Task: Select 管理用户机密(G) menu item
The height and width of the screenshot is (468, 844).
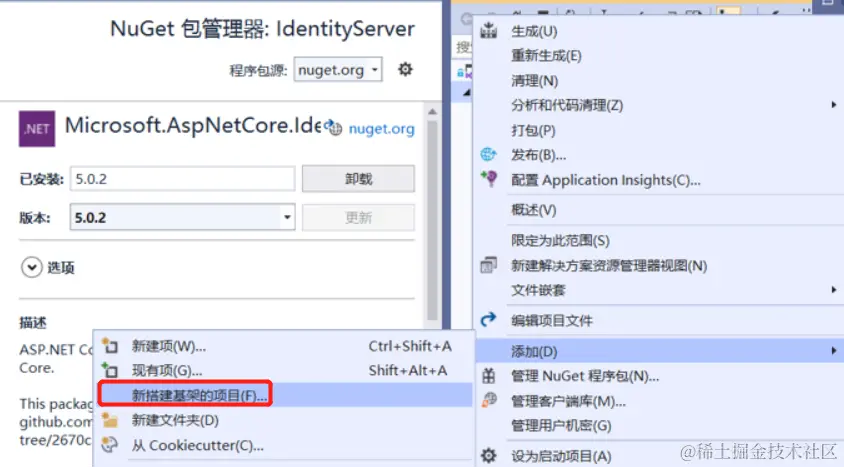Action: [x=659, y=425]
